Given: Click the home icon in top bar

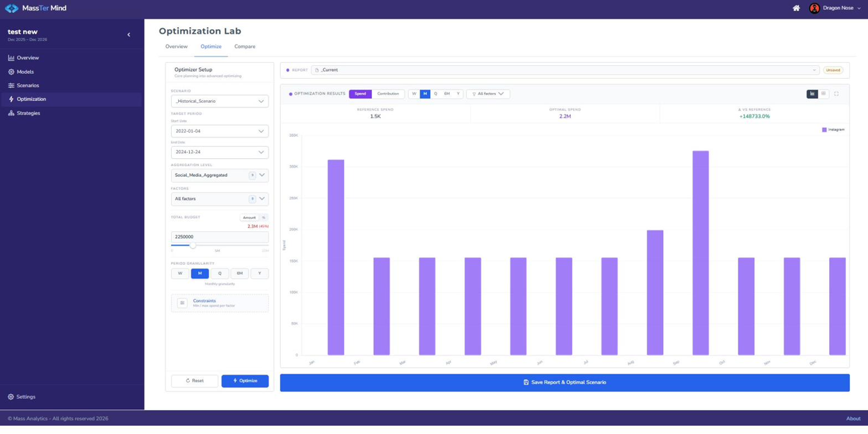Looking at the screenshot, I should tap(796, 8).
